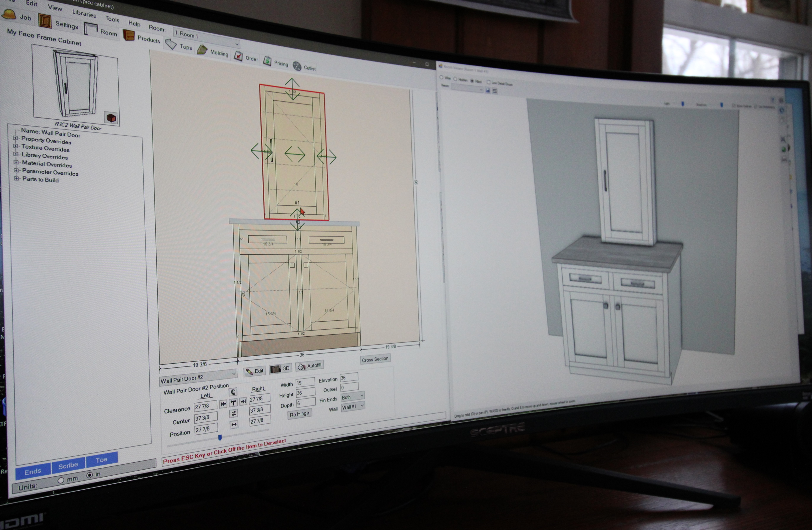This screenshot has height=530, width=812.
Task: Click the Pricing toolbar icon
Action: click(267, 61)
